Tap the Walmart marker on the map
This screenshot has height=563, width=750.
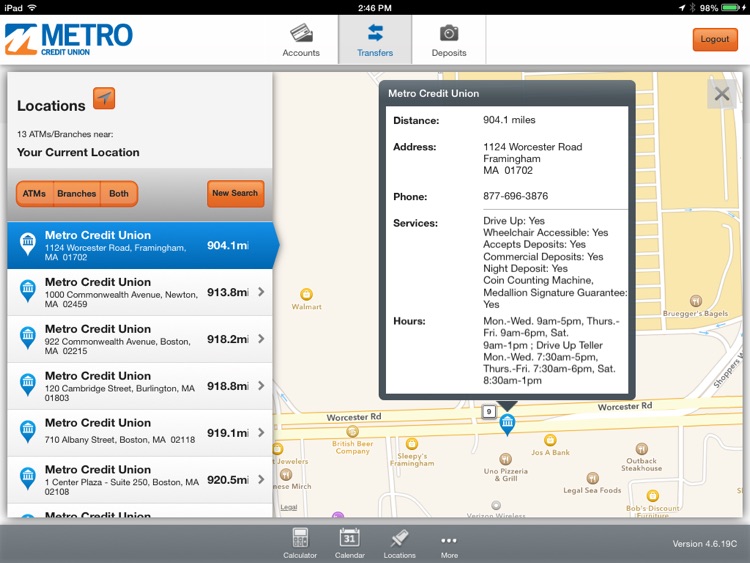tap(306, 294)
